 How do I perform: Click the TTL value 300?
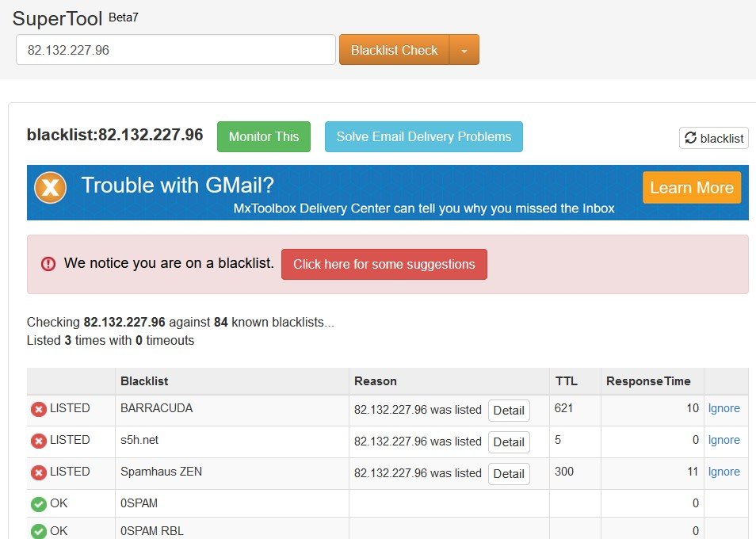pyautogui.click(x=564, y=472)
